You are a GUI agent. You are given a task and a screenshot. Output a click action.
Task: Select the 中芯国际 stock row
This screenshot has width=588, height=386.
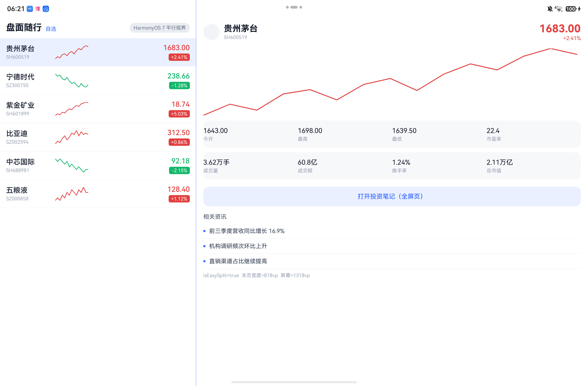click(x=98, y=166)
